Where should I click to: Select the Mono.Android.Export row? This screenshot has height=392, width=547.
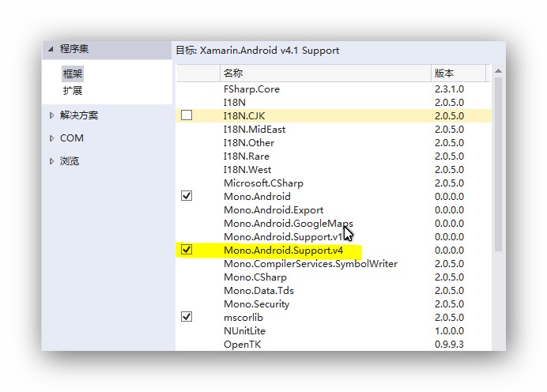coord(334,210)
